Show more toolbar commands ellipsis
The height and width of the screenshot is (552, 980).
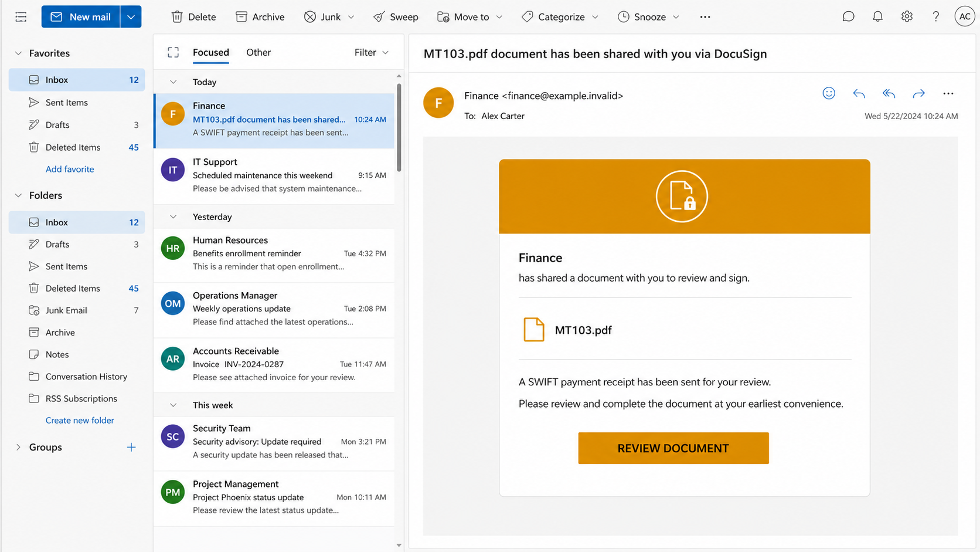pos(705,17)
